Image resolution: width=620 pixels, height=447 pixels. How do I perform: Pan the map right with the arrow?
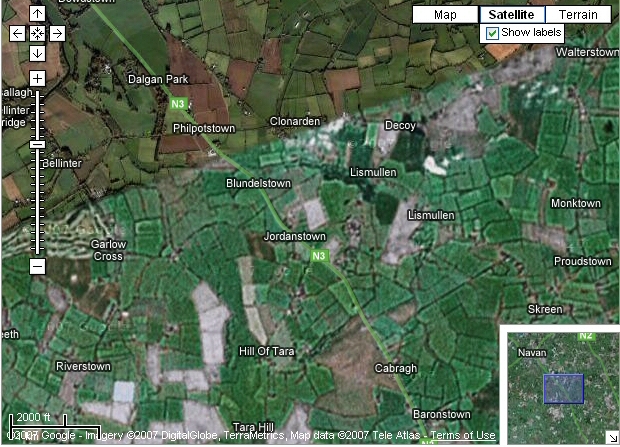[57, 33]
